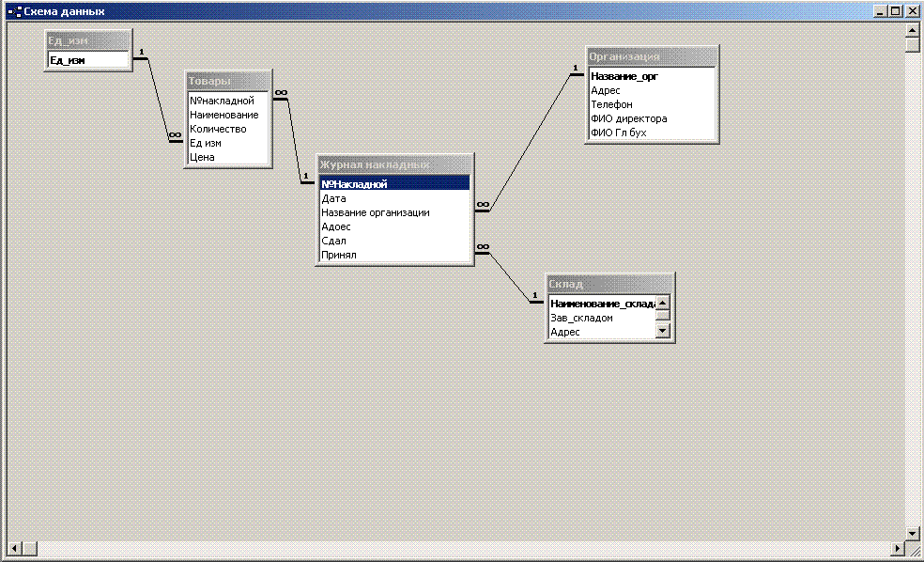Image resolution: width=924 pixels, height=562 pixels.
Task: Click horizontal scrollbar right arrow
Action: 898,549
